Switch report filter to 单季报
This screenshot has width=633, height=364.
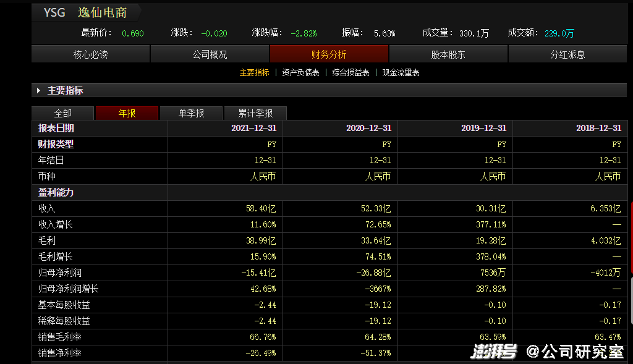pos(192,113)
